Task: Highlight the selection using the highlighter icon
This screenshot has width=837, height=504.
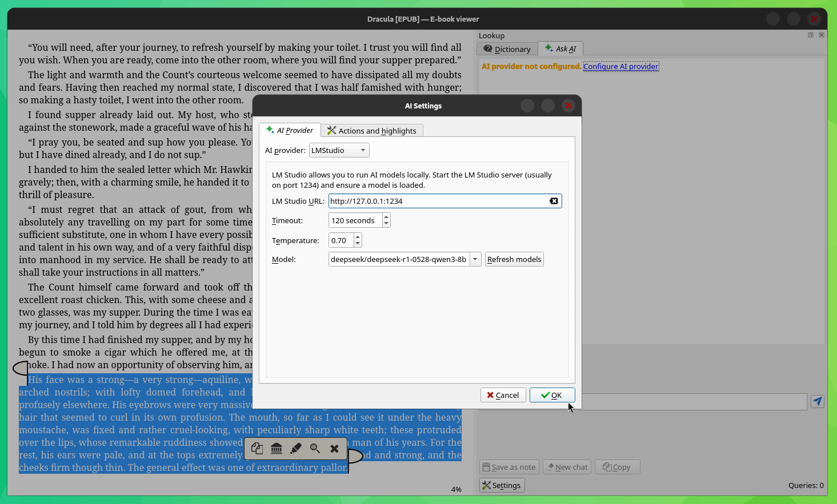Action: tap(295, 449)
